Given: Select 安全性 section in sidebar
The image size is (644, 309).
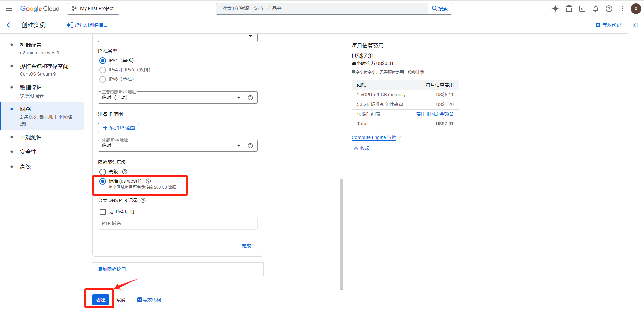Looking at the screenshot, I should [x=42, y=152].
